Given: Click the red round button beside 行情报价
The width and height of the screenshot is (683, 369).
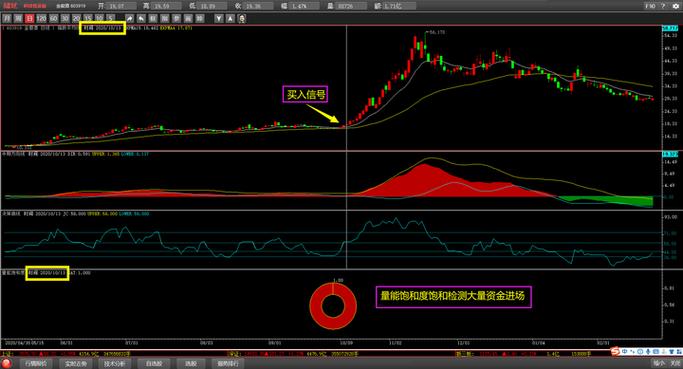Looking at the screenshot, I should coord(7,363).
